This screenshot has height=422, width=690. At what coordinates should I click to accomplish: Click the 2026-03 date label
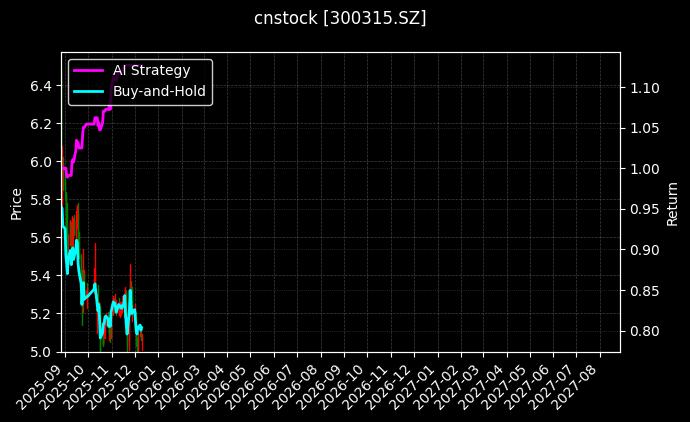179,386
